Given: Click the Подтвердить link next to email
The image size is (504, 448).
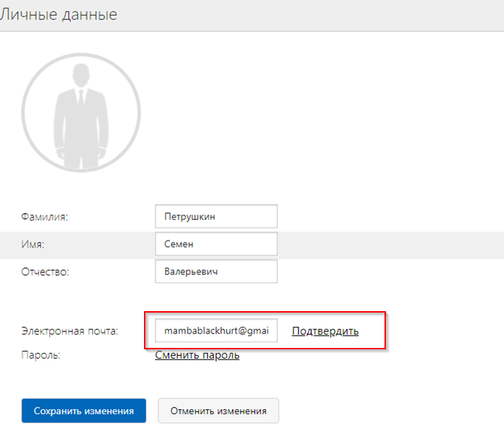Looking at the screenshot, I should point(325,331).
